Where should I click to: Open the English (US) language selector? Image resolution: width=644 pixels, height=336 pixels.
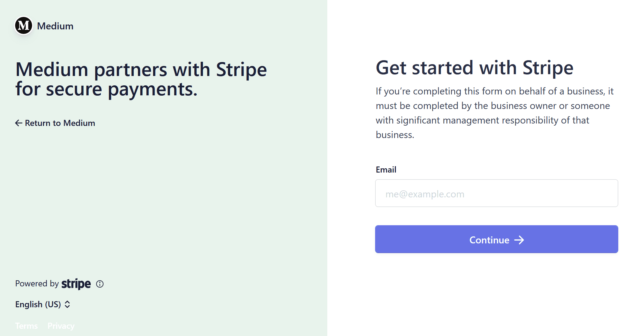43,304
